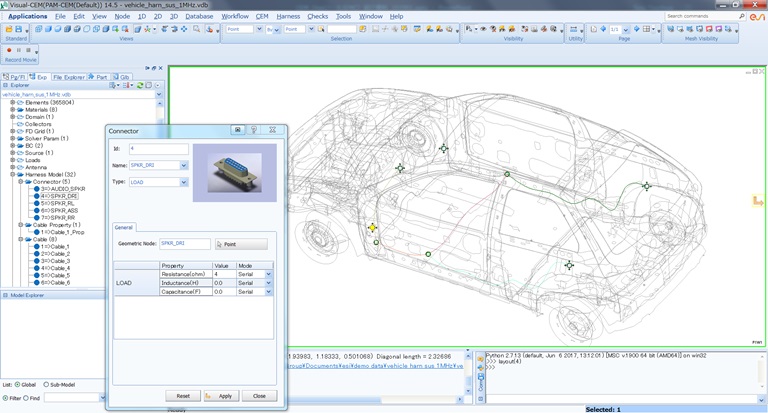
Task: Click the Pause button in Record Movie toolbar
Action: pyautogui.click(x=19, y=50)
